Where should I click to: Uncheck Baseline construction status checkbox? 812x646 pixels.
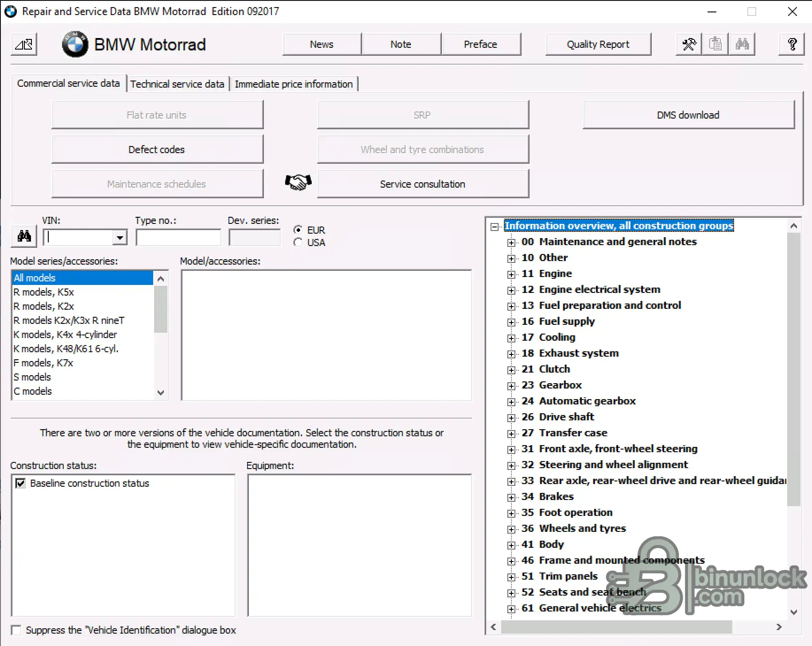tap(20, 483)
